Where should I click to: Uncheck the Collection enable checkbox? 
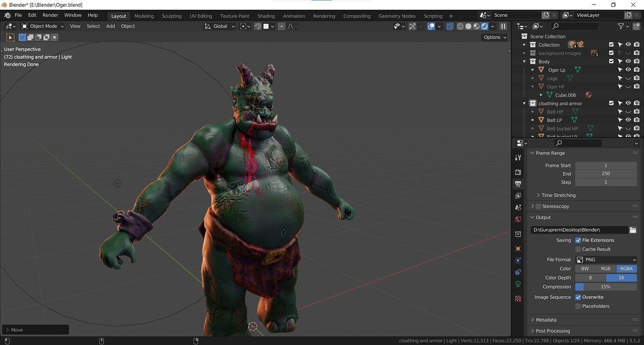611,44
